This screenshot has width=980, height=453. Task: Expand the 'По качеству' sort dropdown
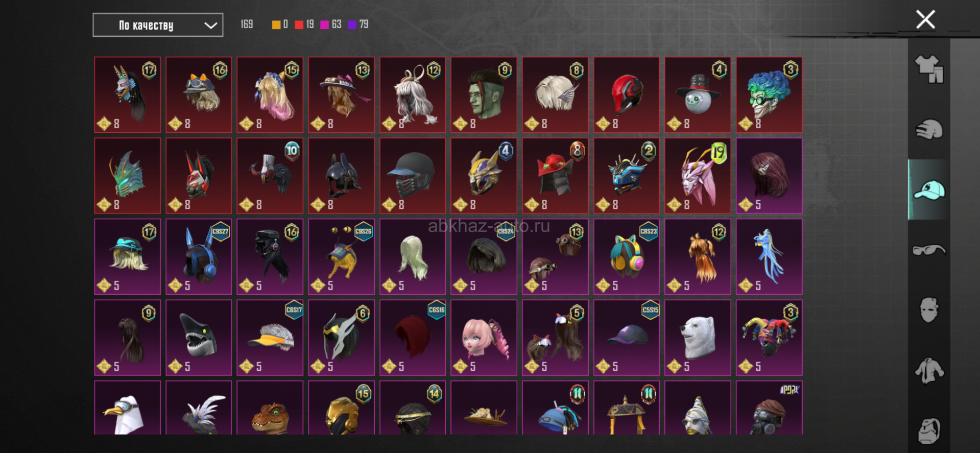[x=158, y=25]
